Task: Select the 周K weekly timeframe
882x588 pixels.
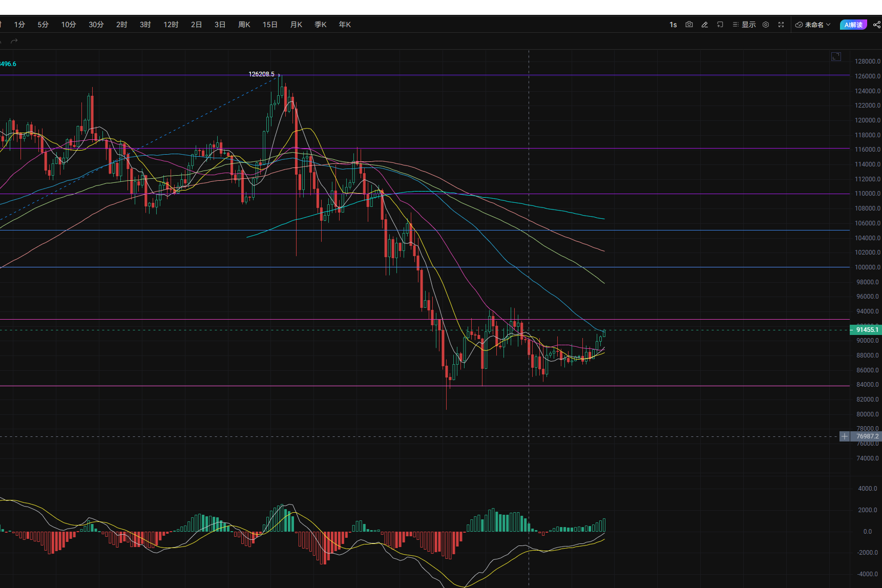Action: tap(244, 25)
